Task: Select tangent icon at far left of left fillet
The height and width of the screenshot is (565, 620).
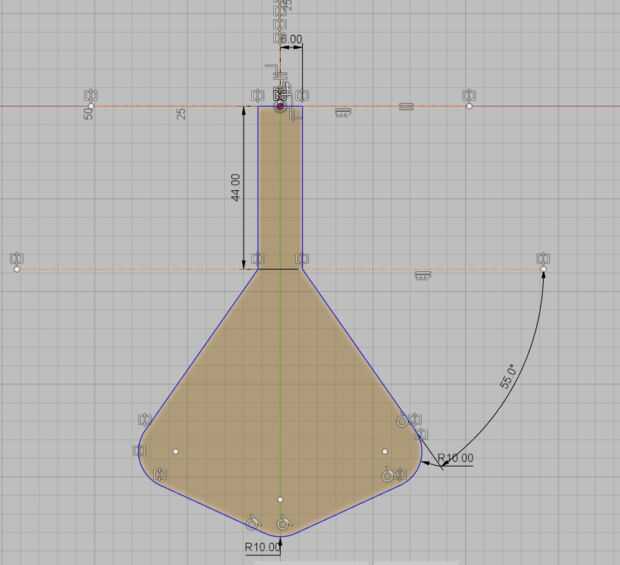Action: 140,451
